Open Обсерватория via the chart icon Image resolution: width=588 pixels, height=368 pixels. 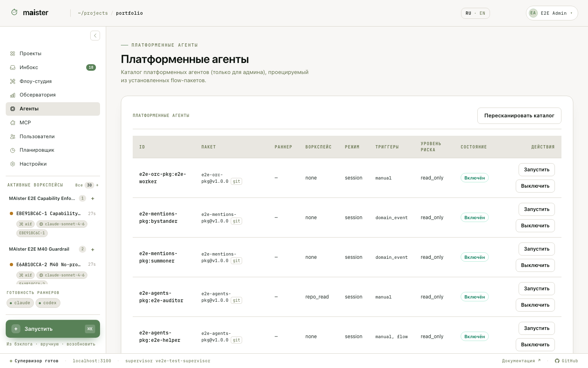click(13, 95)
